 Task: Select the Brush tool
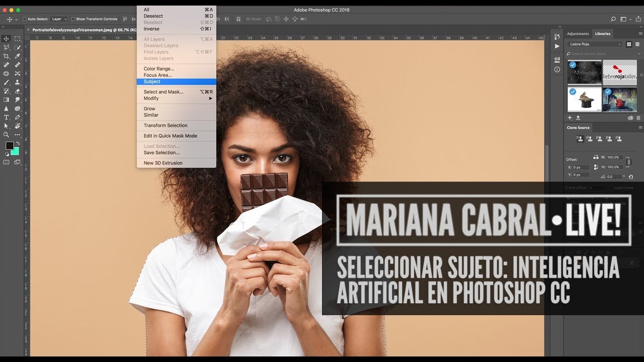coord(6,82)
